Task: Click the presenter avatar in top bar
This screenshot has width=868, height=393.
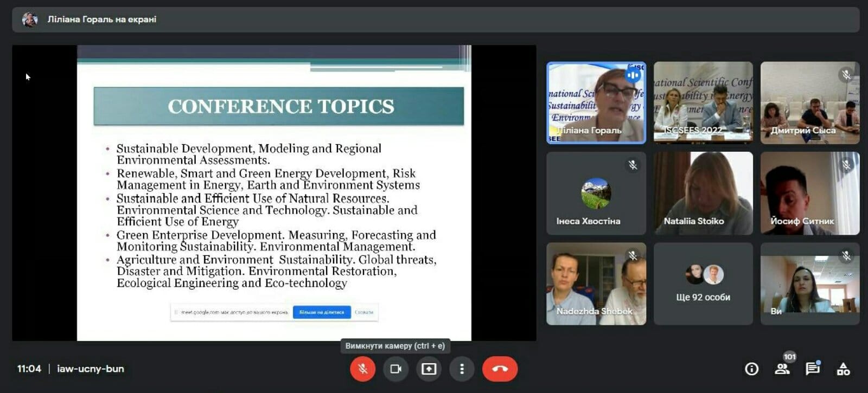Action: point(29,20)
